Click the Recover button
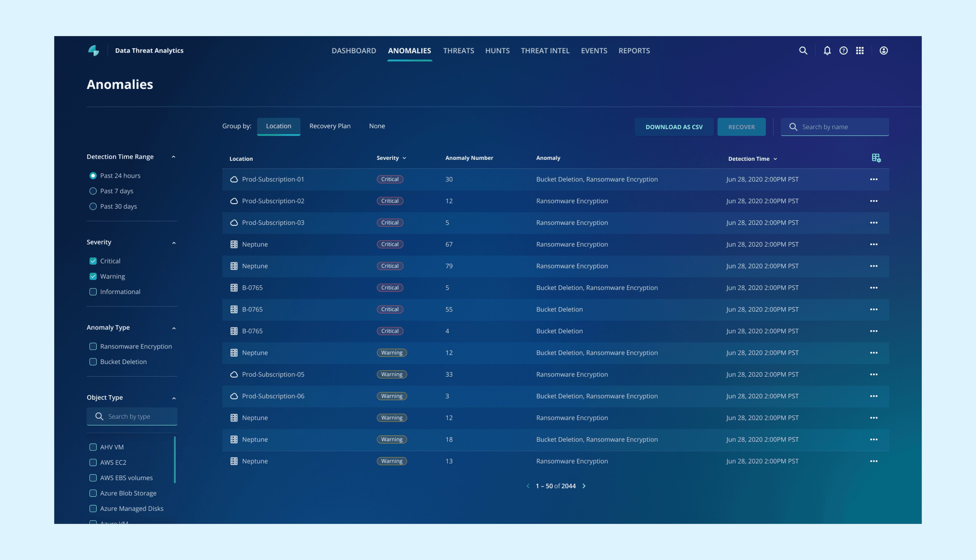The image size is (976, 560). click(741, 127)
